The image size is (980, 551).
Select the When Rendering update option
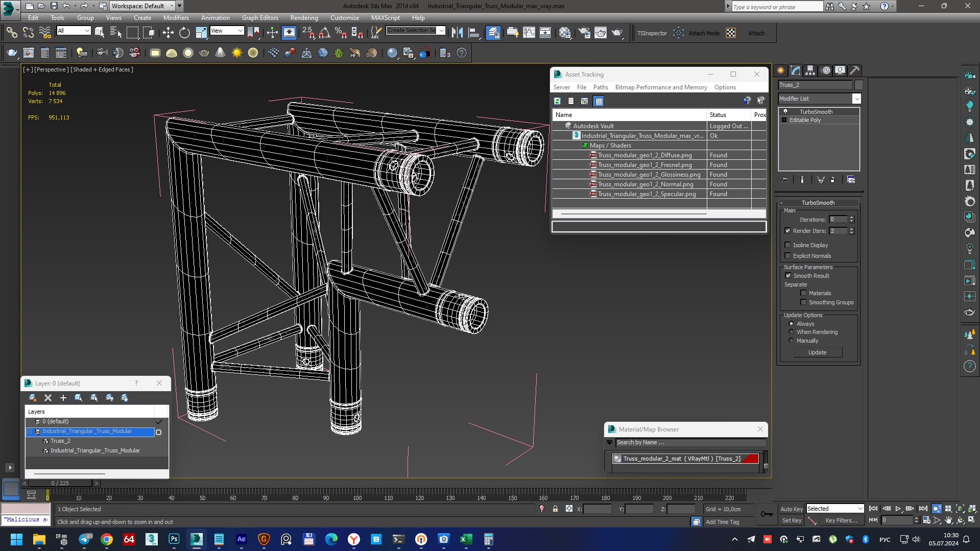coord(792,332)
